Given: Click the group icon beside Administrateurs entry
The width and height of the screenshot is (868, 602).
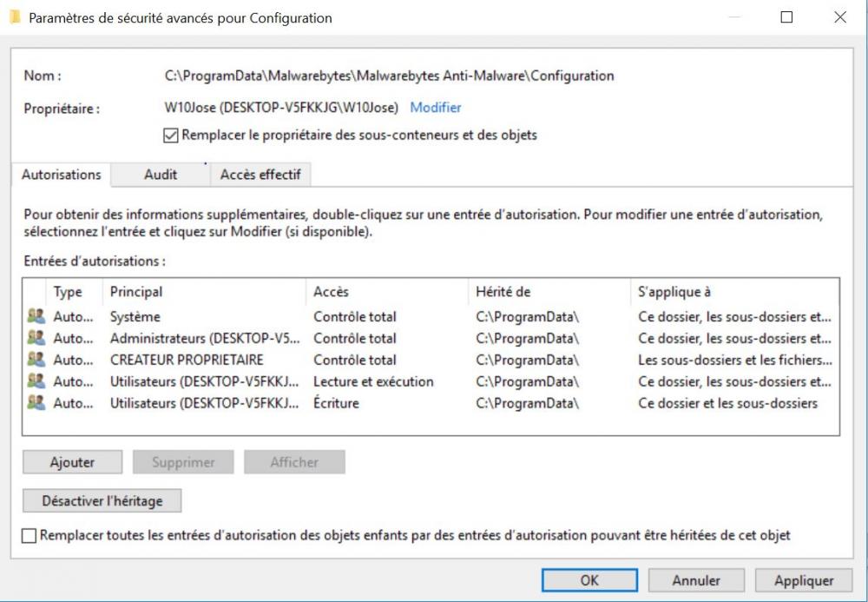Looking at the screenshot, I should point(36,338).
